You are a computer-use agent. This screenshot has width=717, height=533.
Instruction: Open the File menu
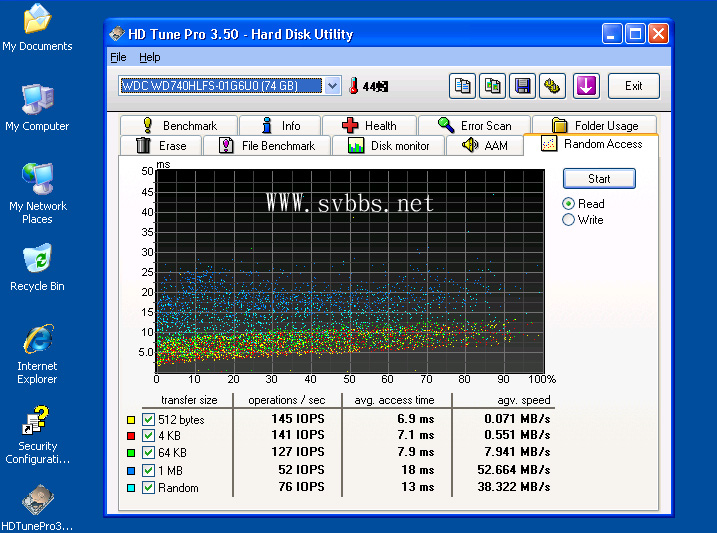click(118, 57)
